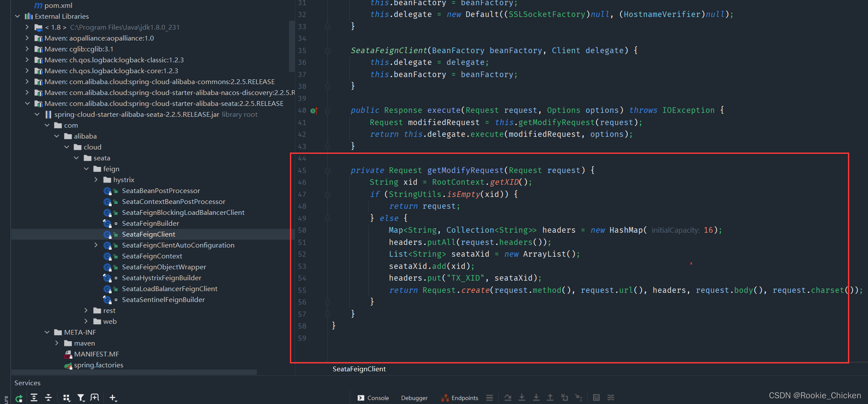The height and width of the screenshot is (404, 868).
Task: Click the Trace Current Stream Chain icon
Action: point(611,397)
